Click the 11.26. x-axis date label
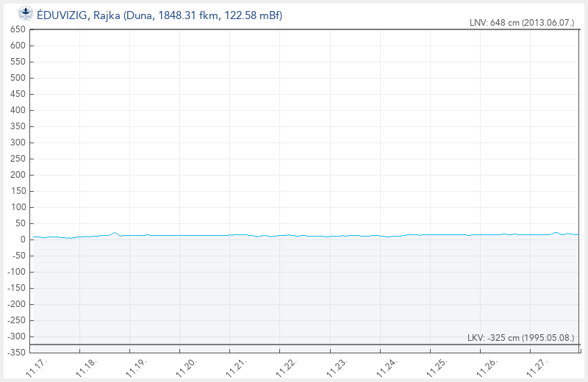Screen dimensions: 588x382 pos(487,367)
